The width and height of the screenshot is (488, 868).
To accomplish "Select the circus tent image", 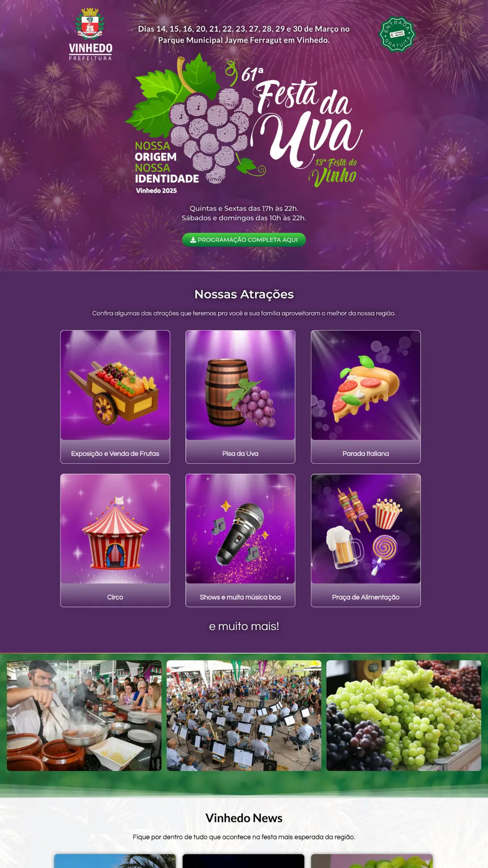I will coord(115,529).
